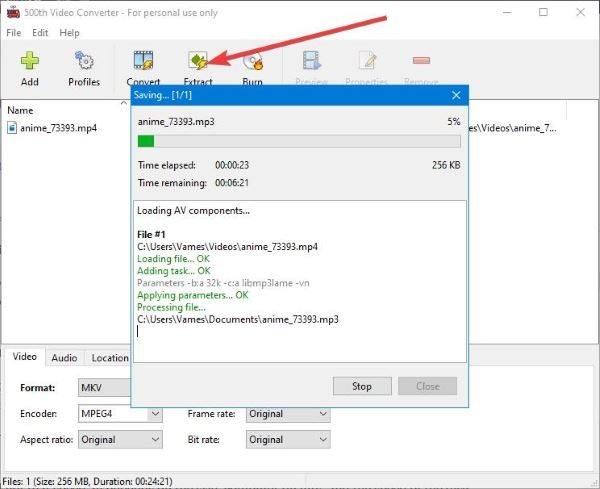Screen dimensions: 600x489
Task: Click the Remove toolbar icon
Action: 421,60
